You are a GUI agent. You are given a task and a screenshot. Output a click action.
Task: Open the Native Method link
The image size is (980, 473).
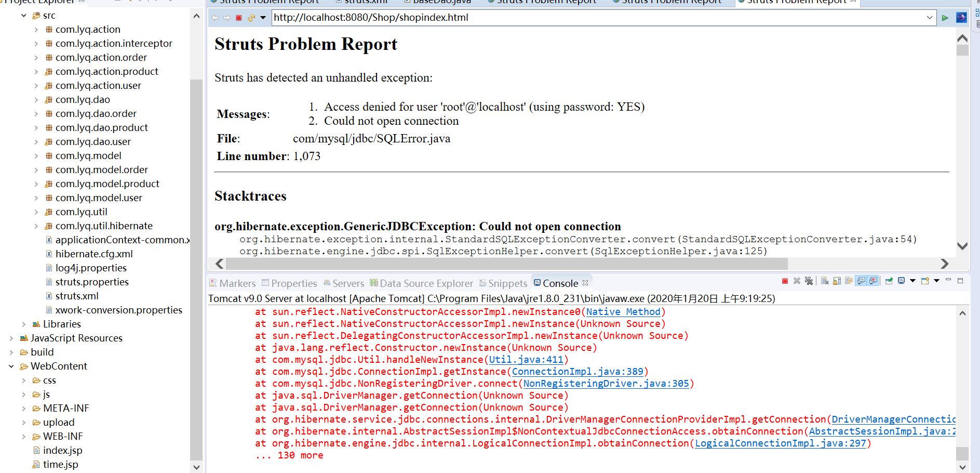pyautogui.click(x=623, y=312)
